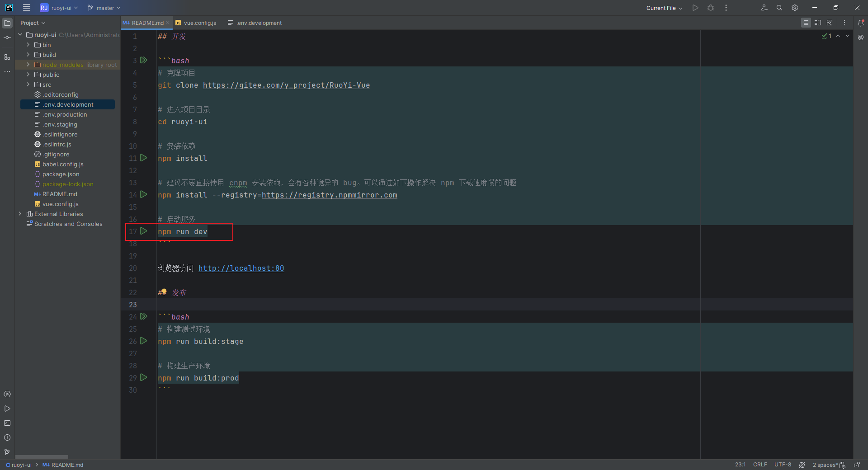Toggle read-only lock in status bar
This screenshot has height=470, width=868.
click(x=857, y=465)
